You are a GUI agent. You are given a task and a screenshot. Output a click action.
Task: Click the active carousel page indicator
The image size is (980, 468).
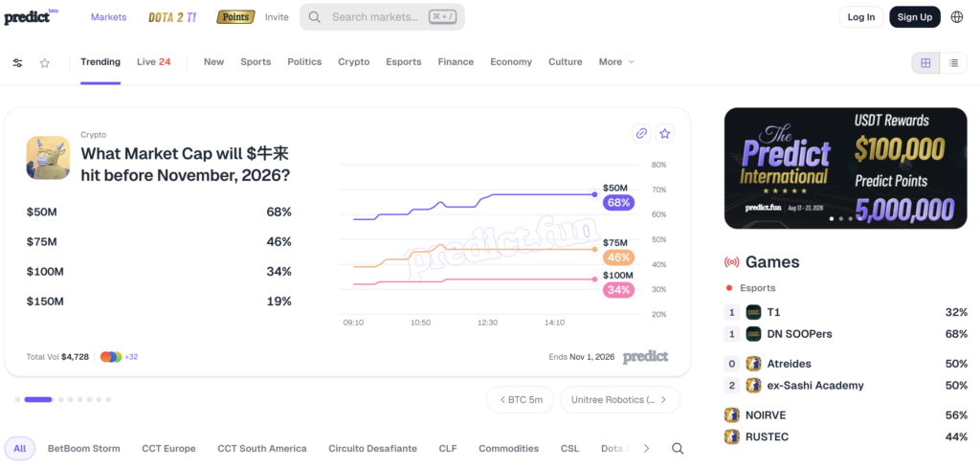coord(38,399)
